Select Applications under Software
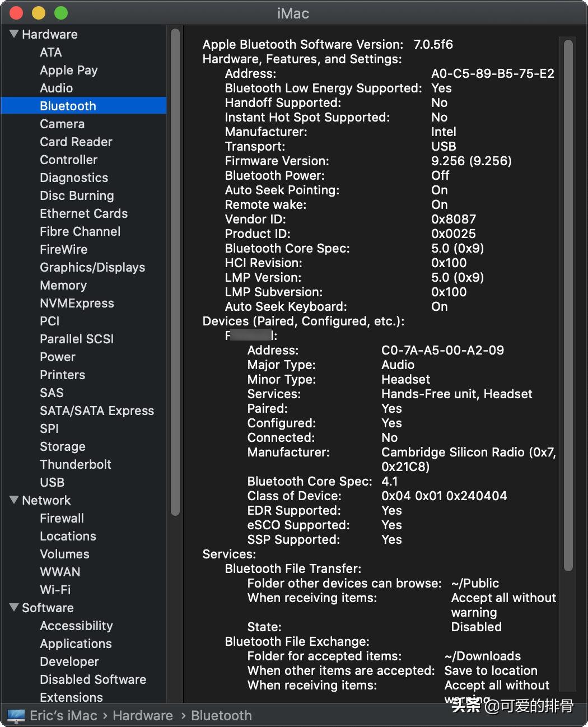 click(76, 644)
